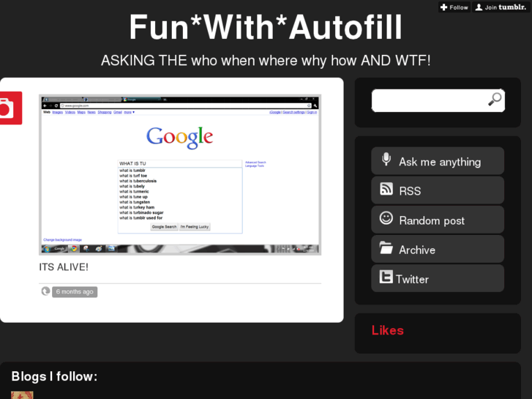Image resolution: width=532 pixels, height=399 pixels.
Task: Open the RSS feed link
Action: pos(438,190)
